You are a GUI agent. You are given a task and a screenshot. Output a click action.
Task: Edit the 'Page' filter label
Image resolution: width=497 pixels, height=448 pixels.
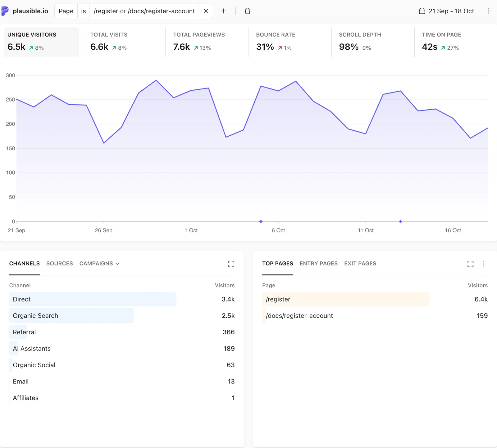click(x=66, y=11)
